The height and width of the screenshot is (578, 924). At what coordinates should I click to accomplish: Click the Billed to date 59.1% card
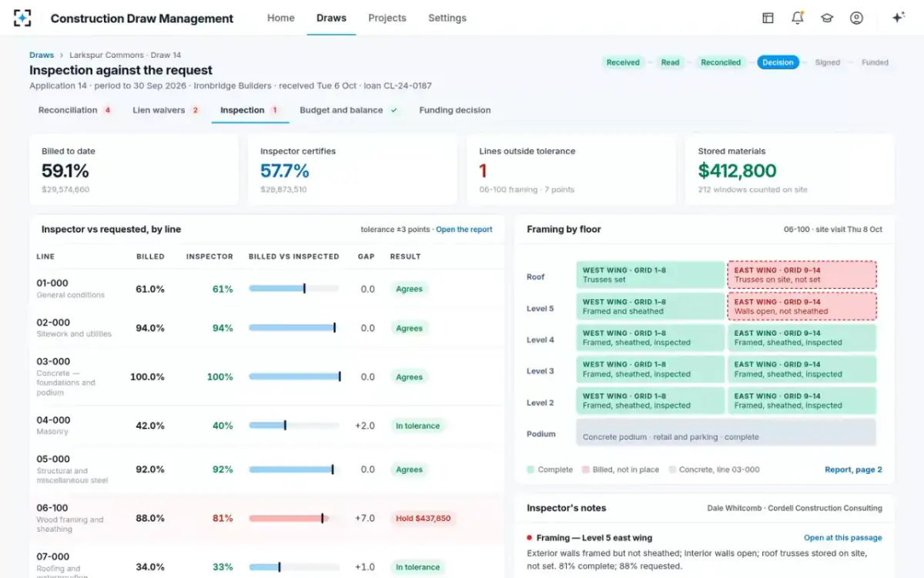click(134, 170)
